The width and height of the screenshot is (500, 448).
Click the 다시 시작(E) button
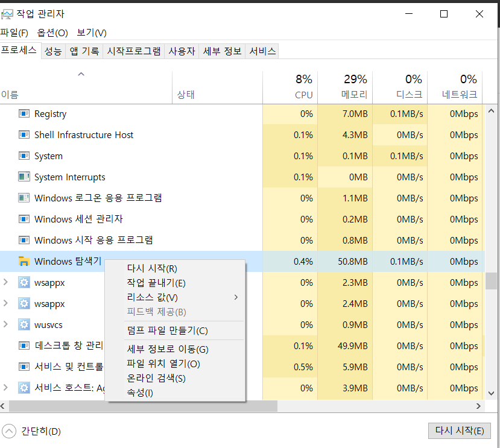coord(460,431)
